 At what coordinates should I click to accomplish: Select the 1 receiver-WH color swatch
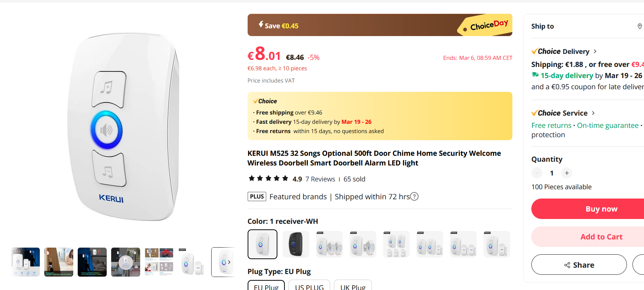click(x=263, y=244)
